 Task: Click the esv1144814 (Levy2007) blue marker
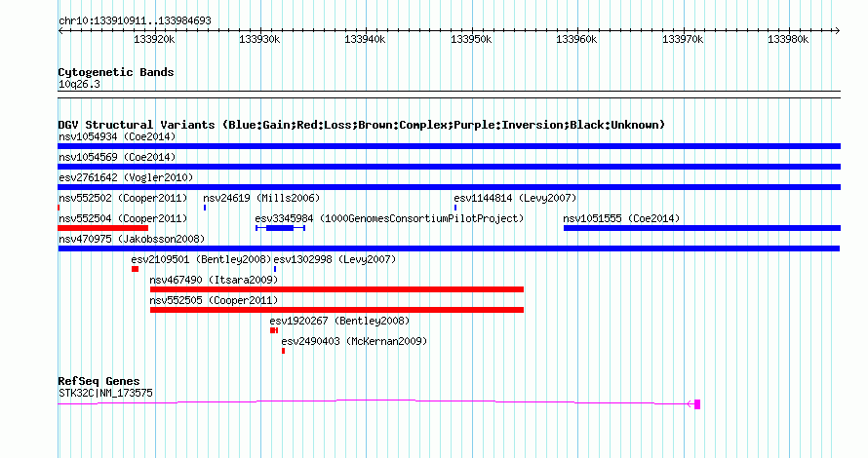coord(455,208)
